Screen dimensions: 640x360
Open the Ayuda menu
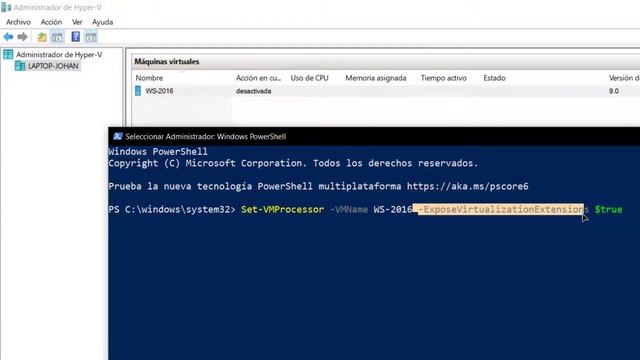(x=102, y=22)
